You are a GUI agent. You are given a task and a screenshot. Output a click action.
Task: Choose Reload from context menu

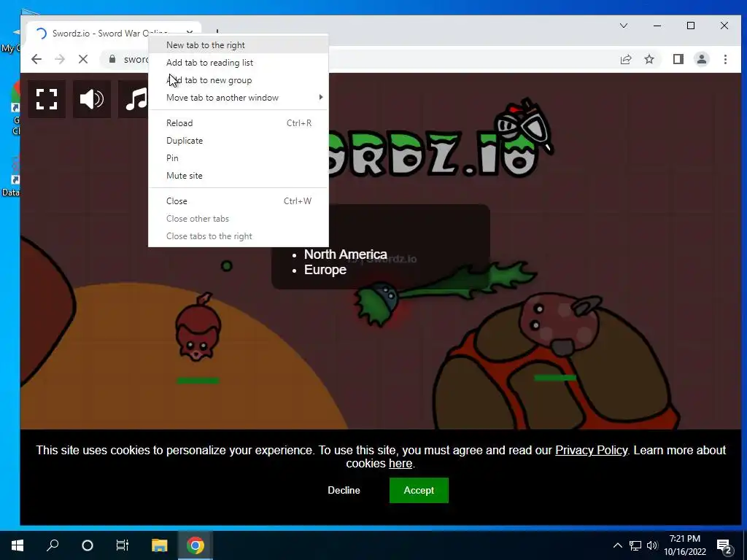pyautogui.click(x=239, y=122)
